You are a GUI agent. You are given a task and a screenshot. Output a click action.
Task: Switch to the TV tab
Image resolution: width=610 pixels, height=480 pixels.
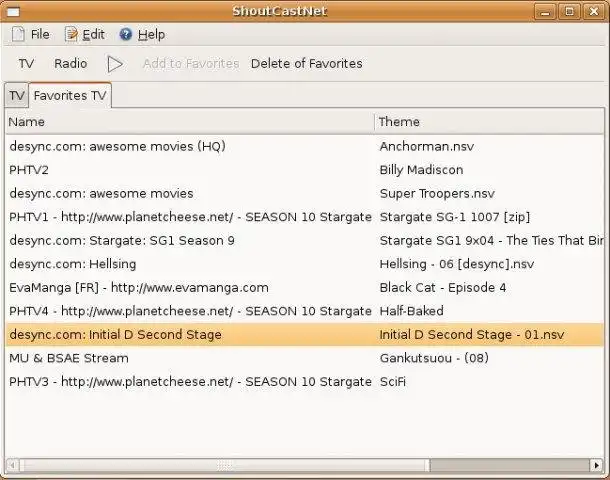point(17,96)
